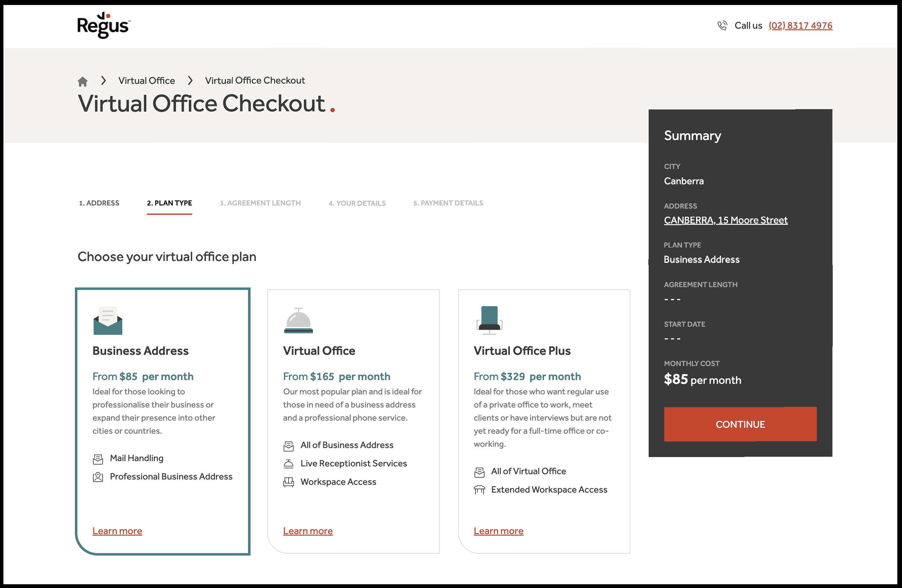Click the Virtual Office reception bell icon
This screenshot has width=902, height=588.
point(299,320)
